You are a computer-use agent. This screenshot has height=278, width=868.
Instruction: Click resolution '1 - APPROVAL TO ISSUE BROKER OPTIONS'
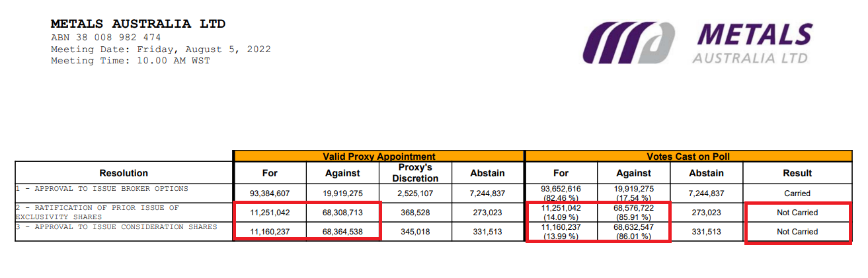(102, 189)
